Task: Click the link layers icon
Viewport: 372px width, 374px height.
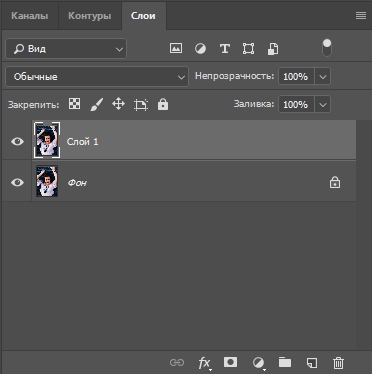Action: point(177,362)
